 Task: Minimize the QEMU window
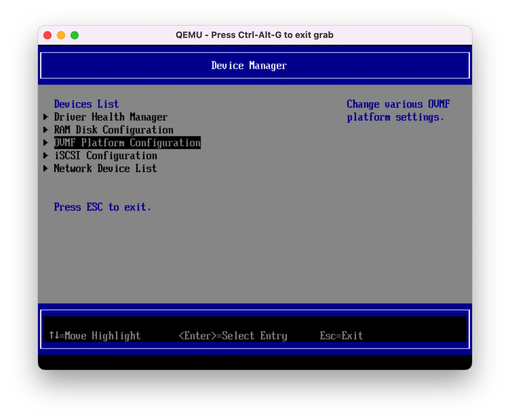61,35
